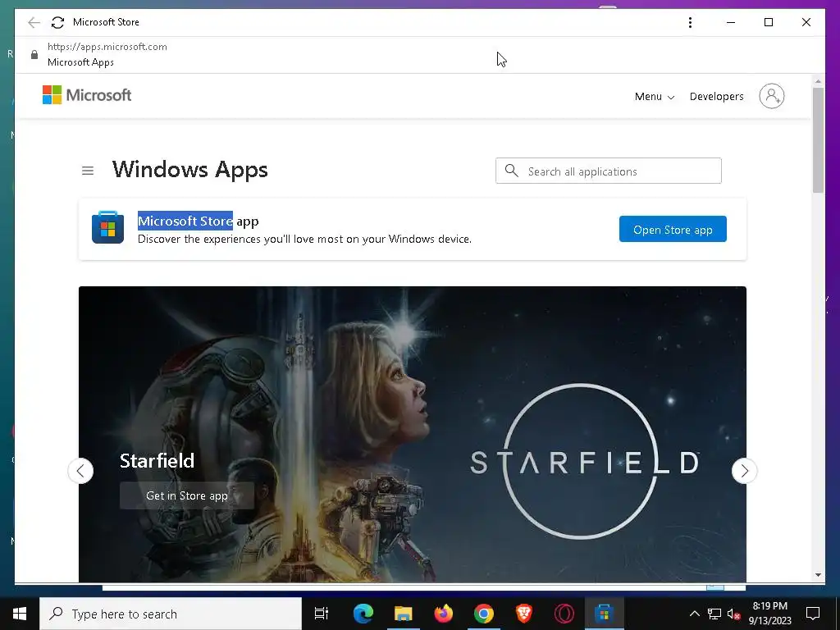Click the network tray icon
The image size is (840, 630).
click(714, 614)
